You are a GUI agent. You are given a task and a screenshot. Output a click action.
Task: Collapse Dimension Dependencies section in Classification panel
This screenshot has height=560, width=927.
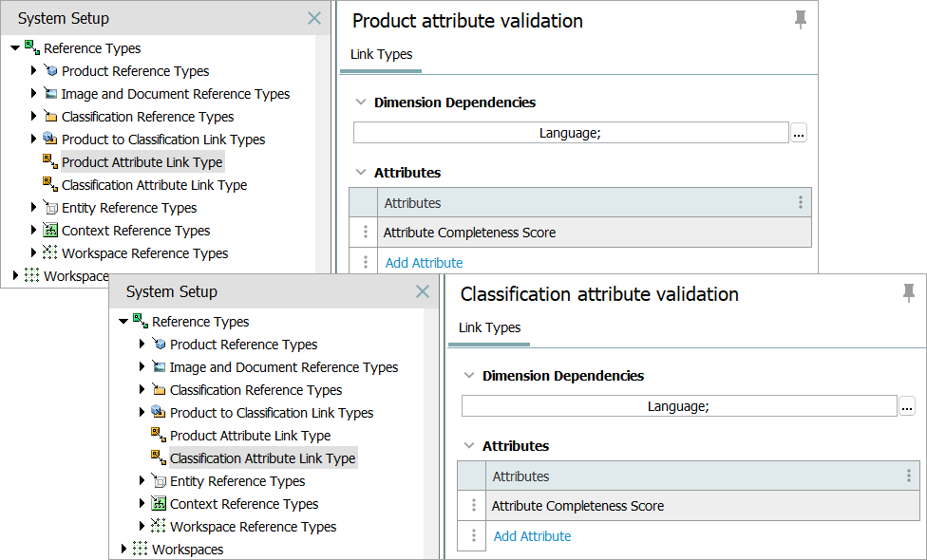click(x=469, y=376)
